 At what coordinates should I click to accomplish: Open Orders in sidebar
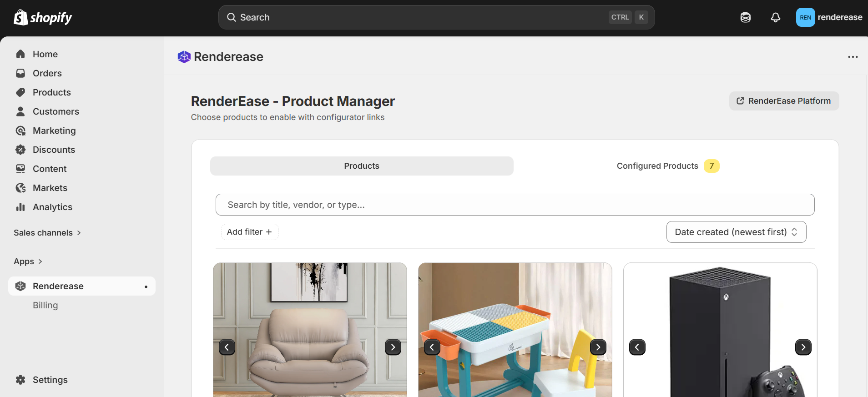(x=47, y=73)
